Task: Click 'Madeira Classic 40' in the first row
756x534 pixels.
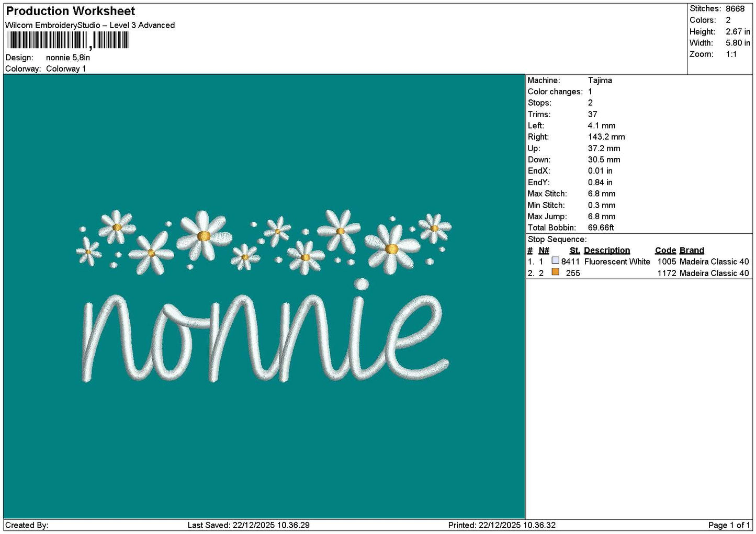Action: pos(714,262)
